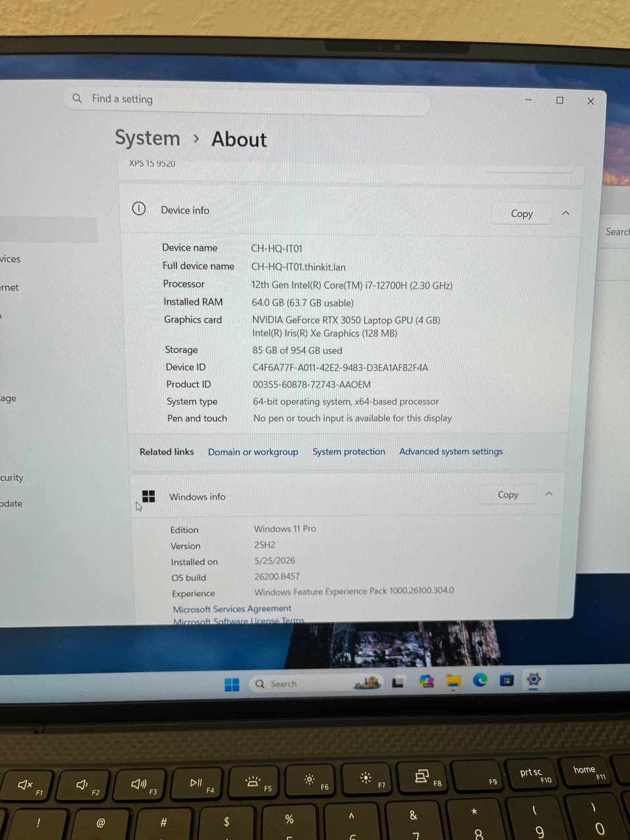630x840 pixels.
Task: Click the search magnifier icon in Settings
Action: (77, 98)
